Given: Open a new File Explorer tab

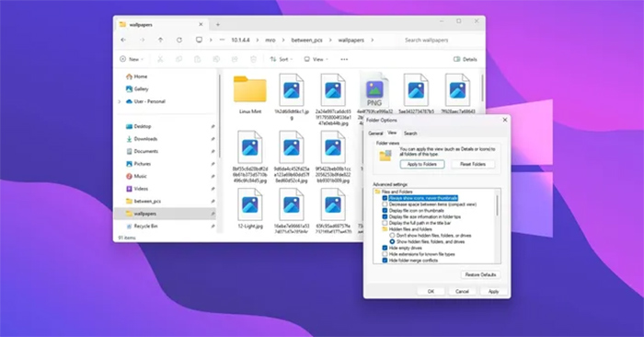Looking at the screenshot, I should click(x=218, y=25).
